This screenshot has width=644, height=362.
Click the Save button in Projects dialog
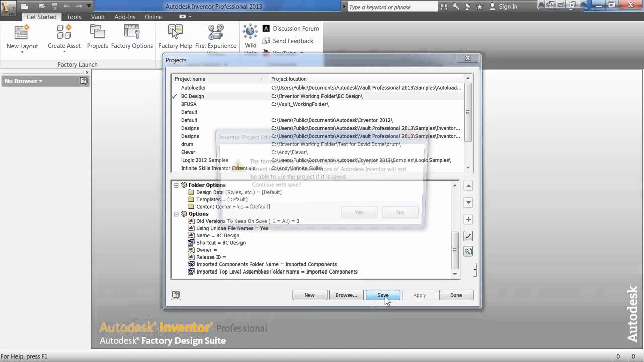(x=383, y=295)
